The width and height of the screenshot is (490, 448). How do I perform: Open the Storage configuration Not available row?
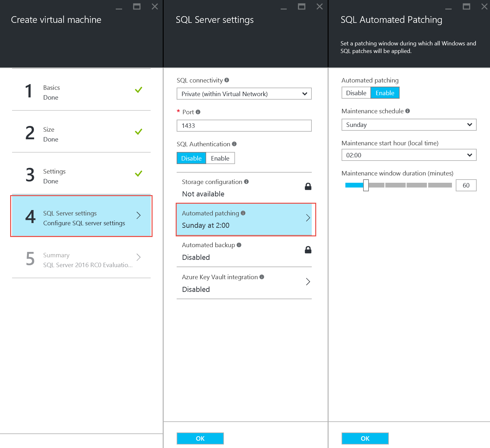[244, 188]
